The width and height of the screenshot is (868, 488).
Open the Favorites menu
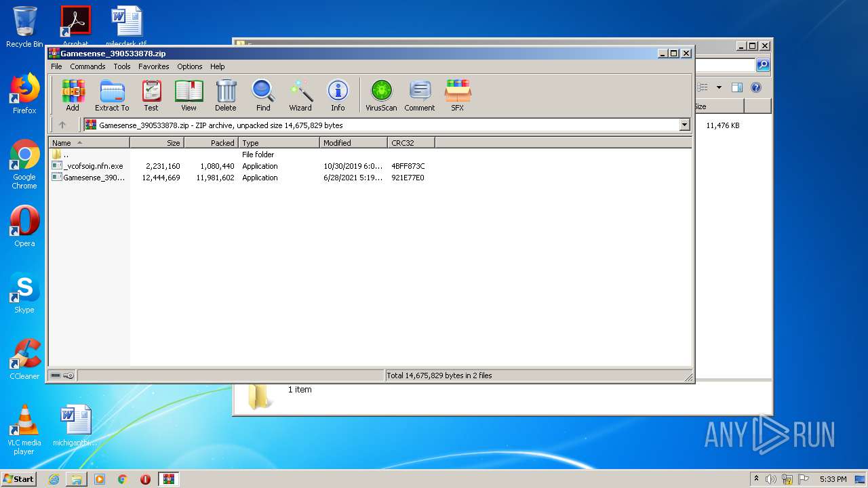coord(154,66)
